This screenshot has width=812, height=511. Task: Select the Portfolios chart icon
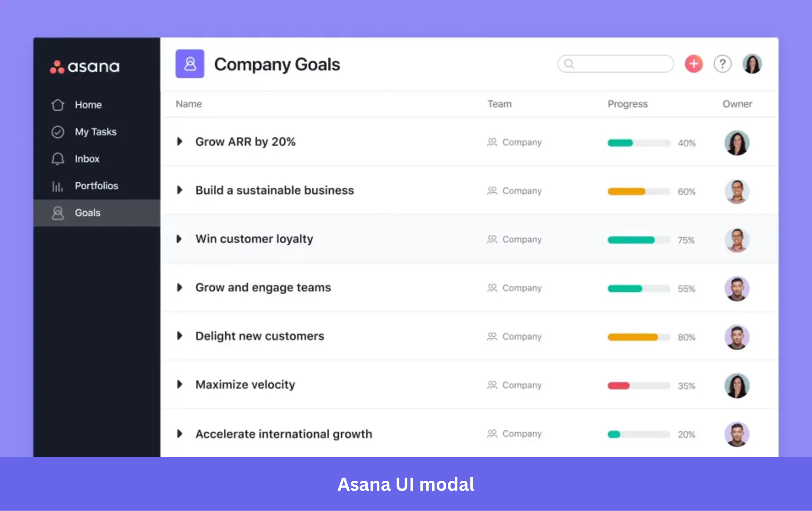(58, 186)
